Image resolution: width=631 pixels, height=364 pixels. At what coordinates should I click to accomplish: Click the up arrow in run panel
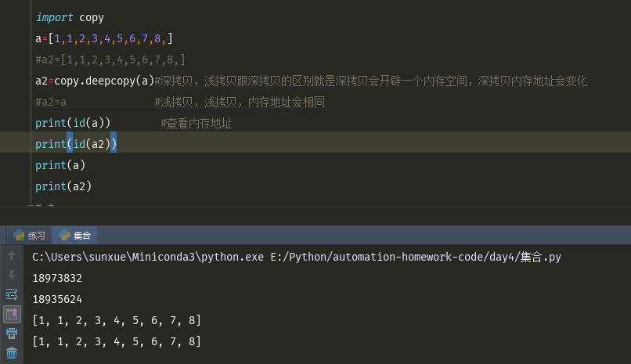12,256
